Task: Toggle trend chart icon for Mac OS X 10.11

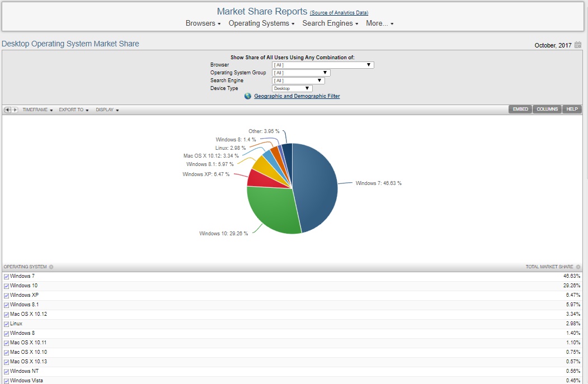Action: 6,343
